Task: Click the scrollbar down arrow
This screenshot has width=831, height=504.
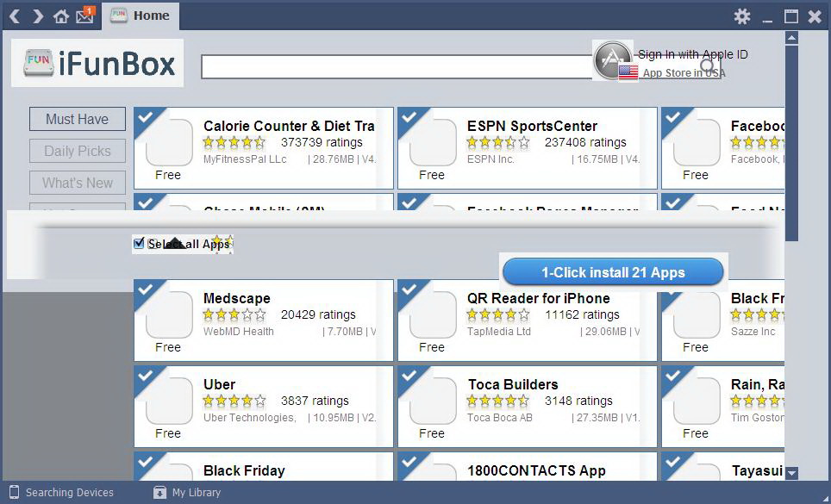Action: point(792,472)
